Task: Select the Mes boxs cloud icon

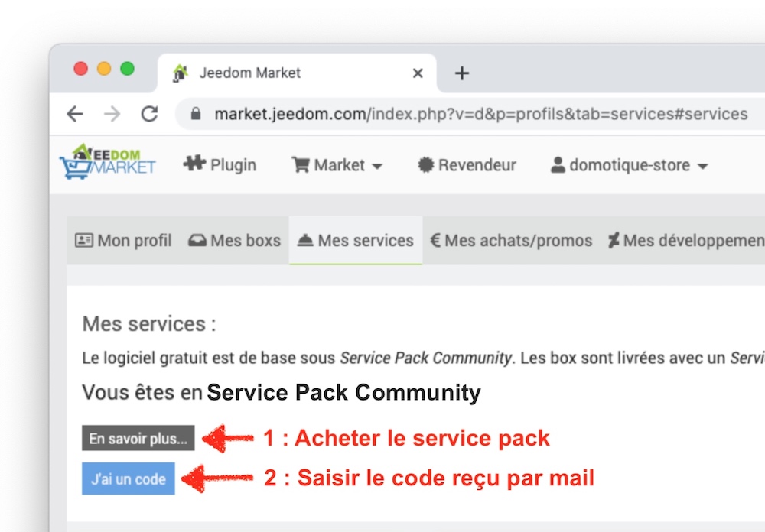Action: tap(199, 240)
